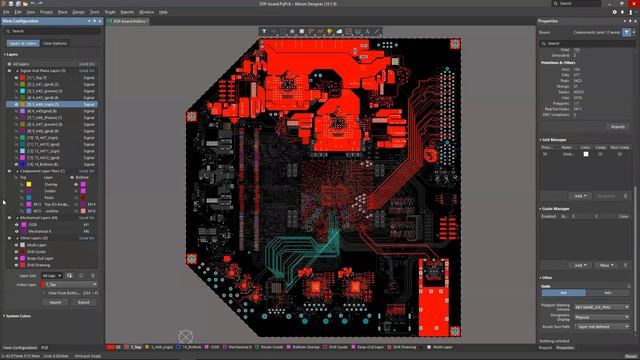This screenshot has height=360, width=640.
Task: Click the Import button
Action: coord(56,302)
